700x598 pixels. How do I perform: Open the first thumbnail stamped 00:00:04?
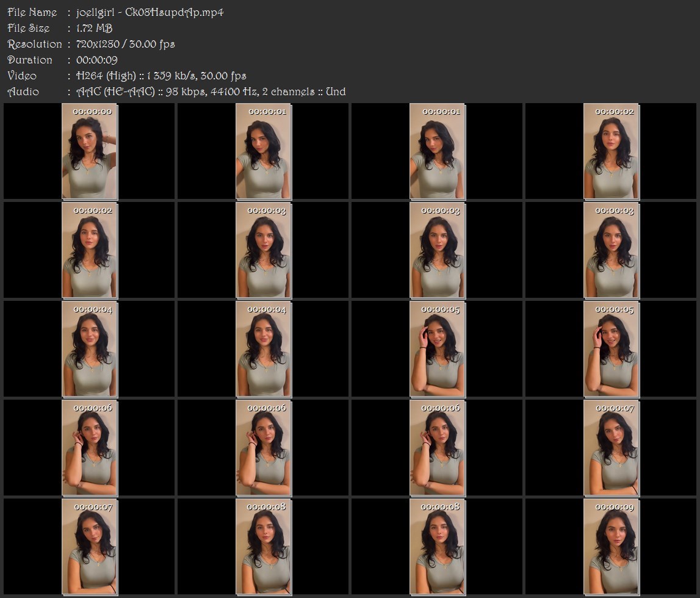(x=90, y=349)
